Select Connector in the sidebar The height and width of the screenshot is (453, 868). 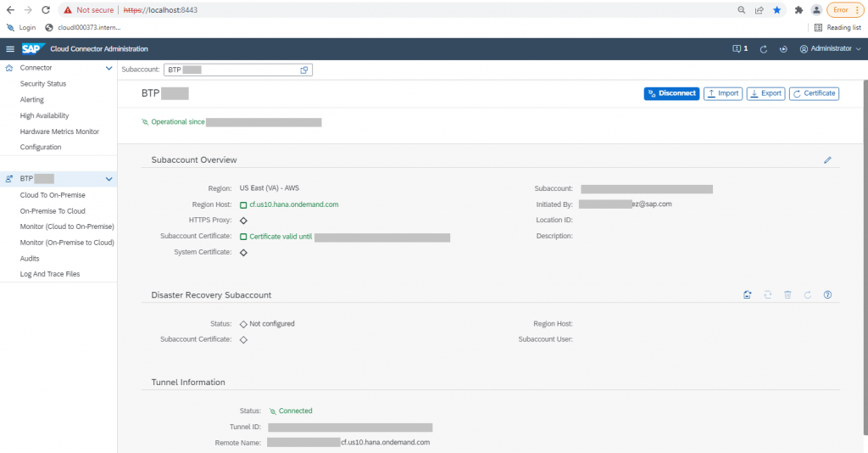point(36,68)
